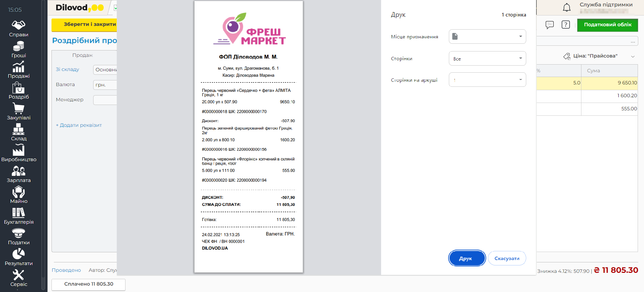The image size is (644, 292).
Task: Open Зарплата in the sidebar menu
Action: click(x=19, y=174)
